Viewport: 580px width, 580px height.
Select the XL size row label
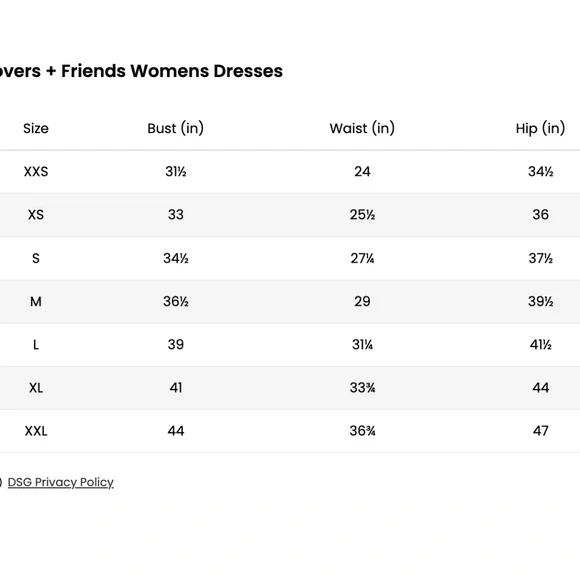tap(36, 388)
